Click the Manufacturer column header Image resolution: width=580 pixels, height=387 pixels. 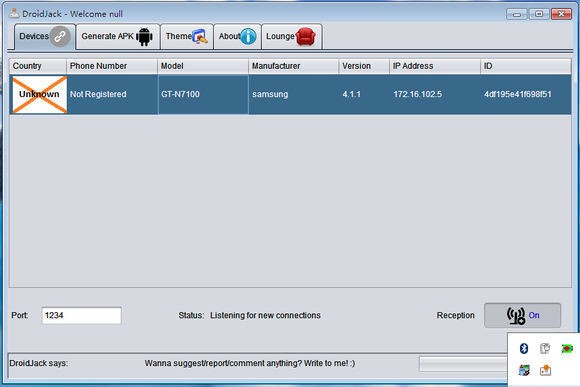[x=294, y=66]
